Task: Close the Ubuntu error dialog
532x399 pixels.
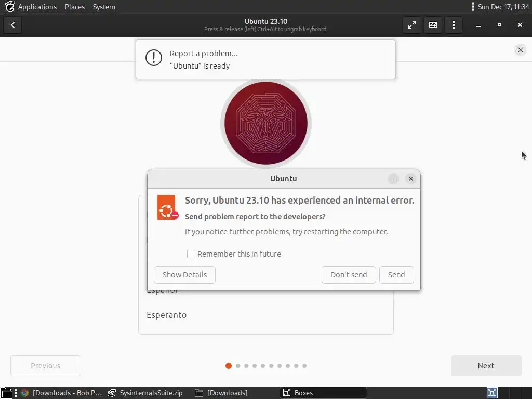Action: pos(410,179)
